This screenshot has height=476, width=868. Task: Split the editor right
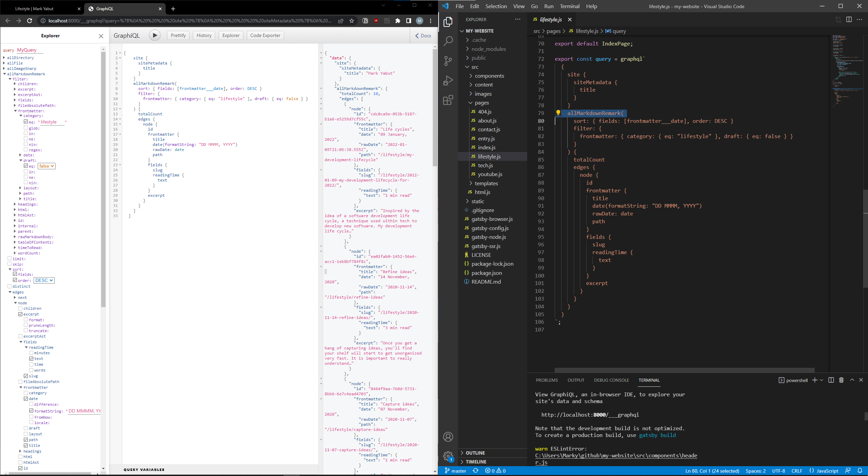849,20
